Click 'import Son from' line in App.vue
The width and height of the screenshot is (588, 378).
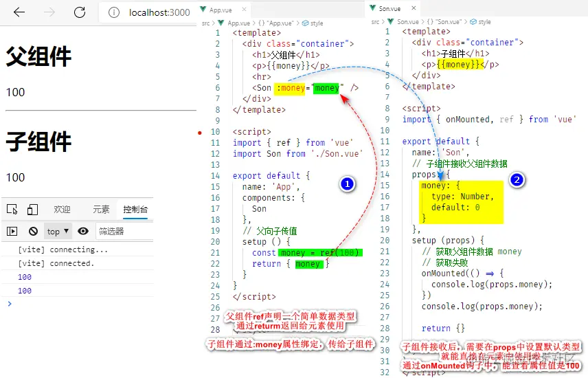297,153
